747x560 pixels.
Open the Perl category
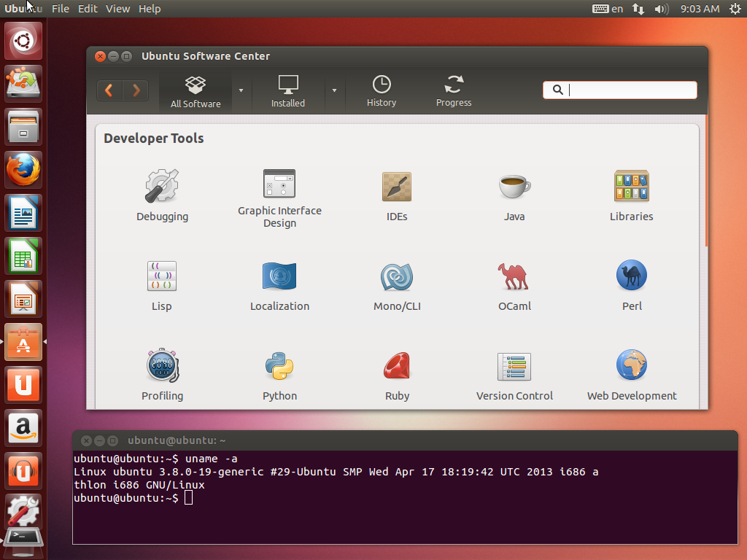(x=631, y=285)
